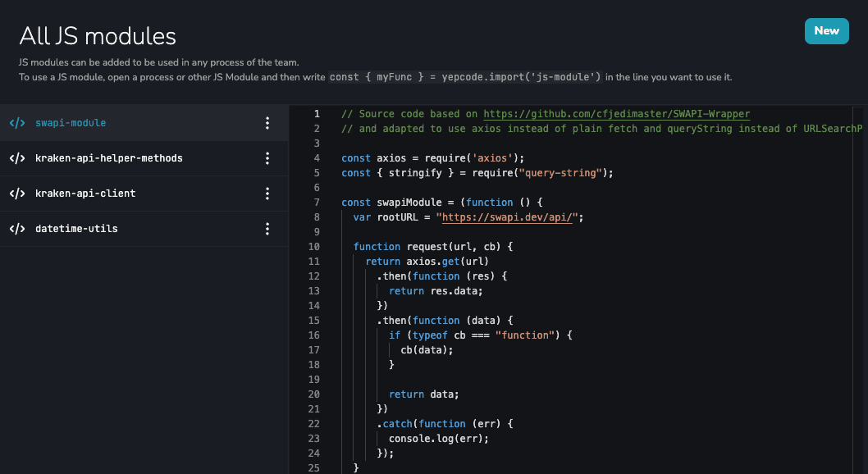Click the 'and adapted to use axios' comment

tap(601, 129)
